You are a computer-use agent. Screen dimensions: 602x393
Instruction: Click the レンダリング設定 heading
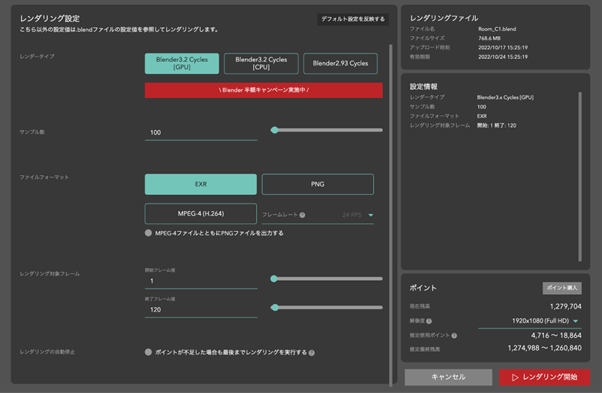50,18
